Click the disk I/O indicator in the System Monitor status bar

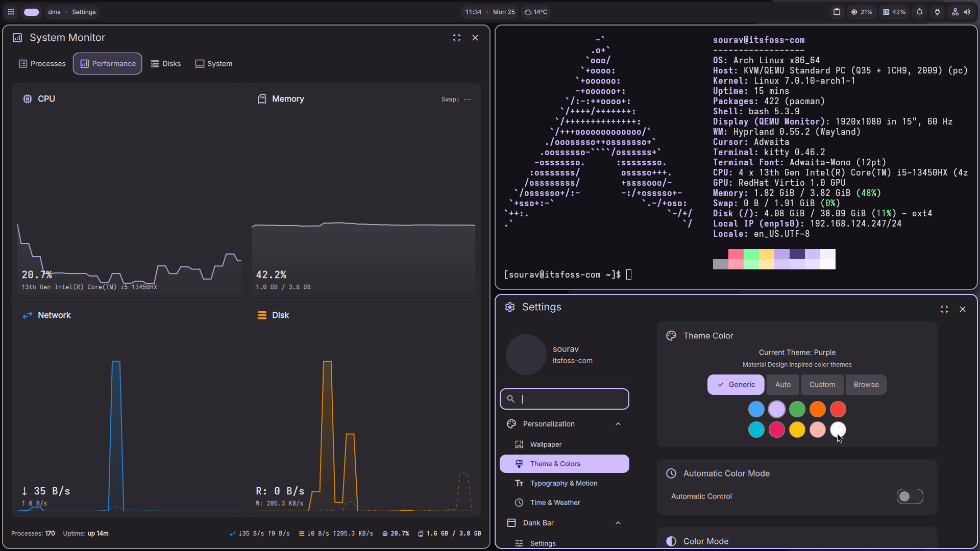[x=336, y=534]
